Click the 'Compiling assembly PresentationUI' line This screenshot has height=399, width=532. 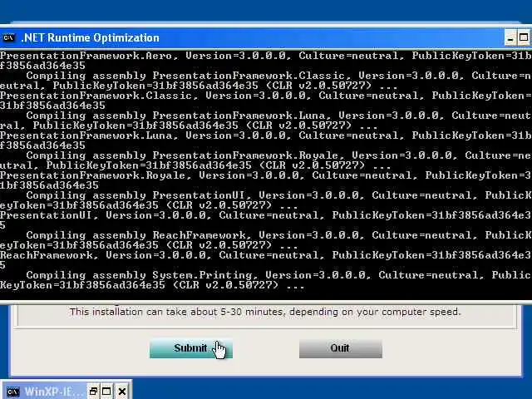(278, 195)
